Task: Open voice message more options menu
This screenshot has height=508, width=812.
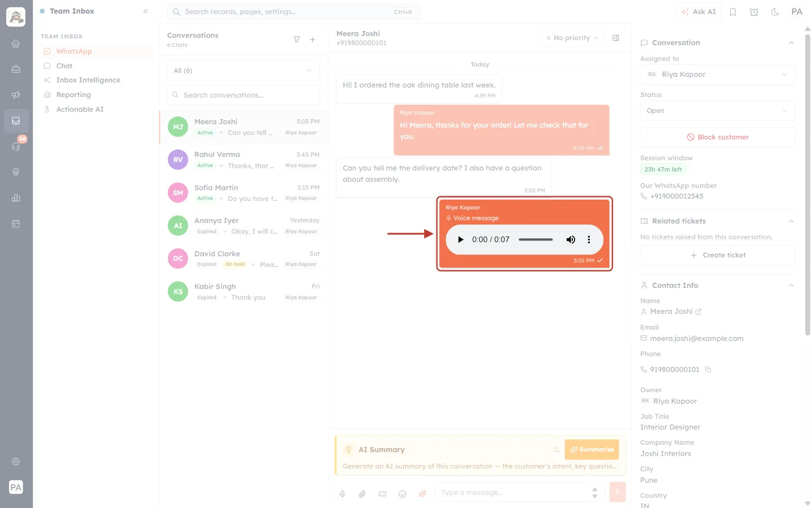Action: pos(589,239)
